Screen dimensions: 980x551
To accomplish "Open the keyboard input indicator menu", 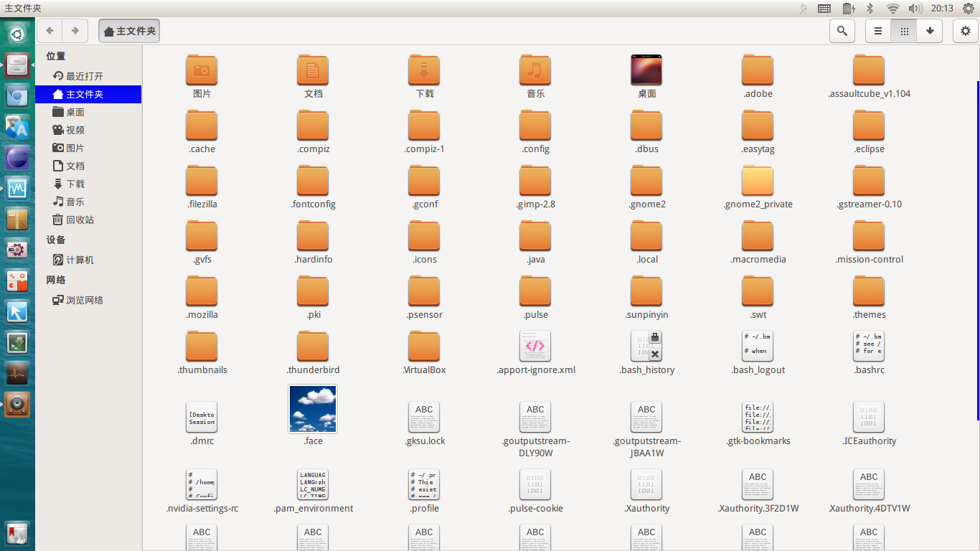I will pos(825,8).
